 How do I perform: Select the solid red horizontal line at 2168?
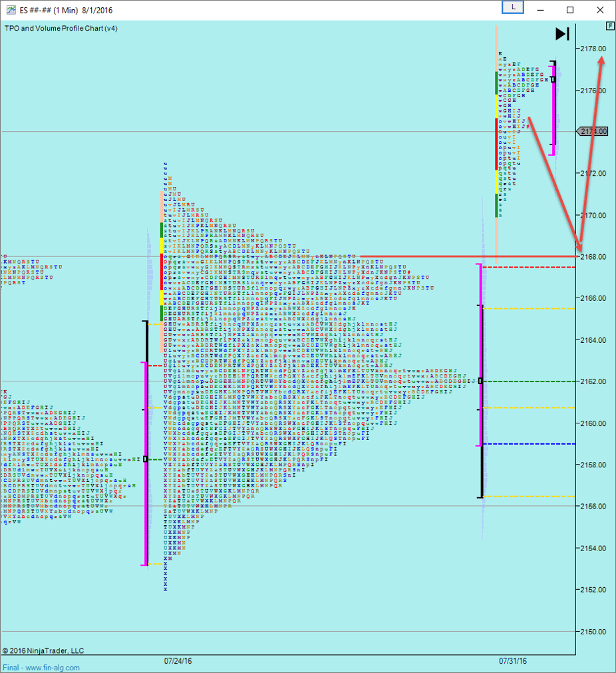tap(466, 256)
